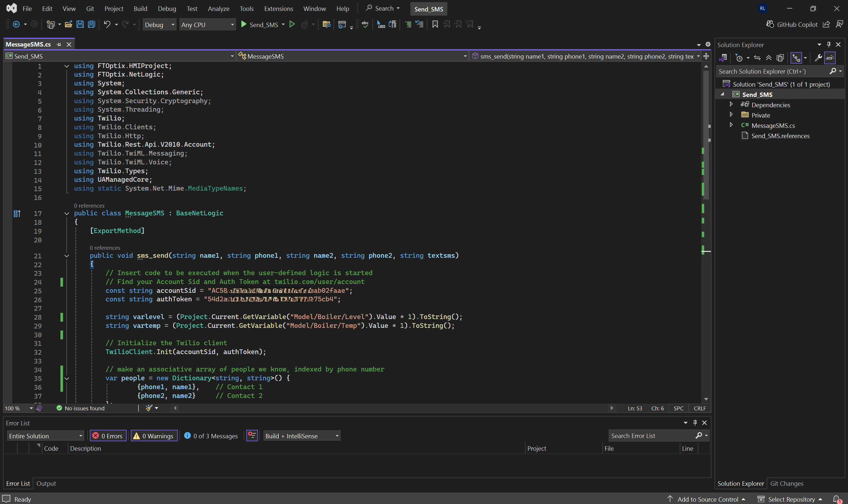Toggle the 0 of 3 Messages filter

(x=211, y=436)
